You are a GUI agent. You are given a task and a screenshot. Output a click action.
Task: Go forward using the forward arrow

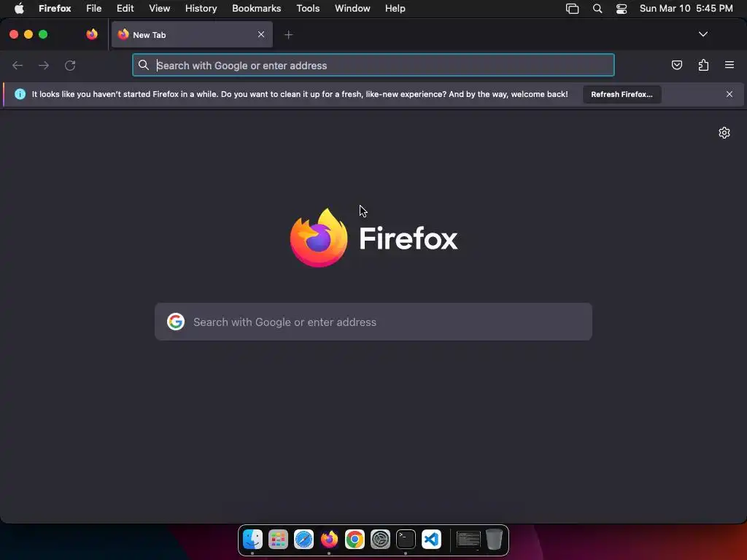coord(43,65)
